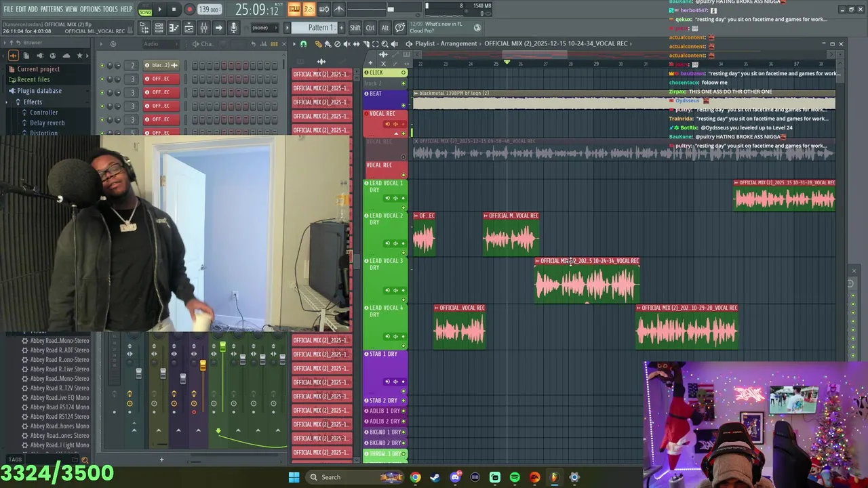
Task: Click the green mixer fader handle
Action: point(222,348)
